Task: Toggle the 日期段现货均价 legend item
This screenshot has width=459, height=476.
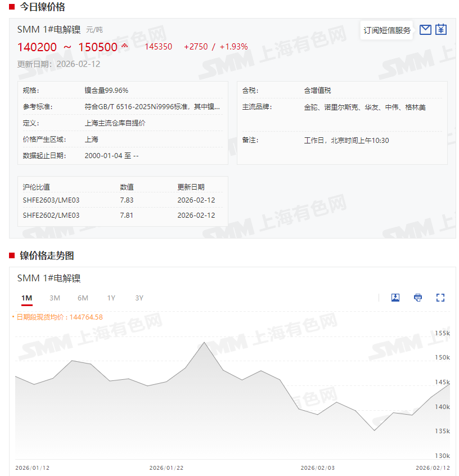Action: point(57,317)
